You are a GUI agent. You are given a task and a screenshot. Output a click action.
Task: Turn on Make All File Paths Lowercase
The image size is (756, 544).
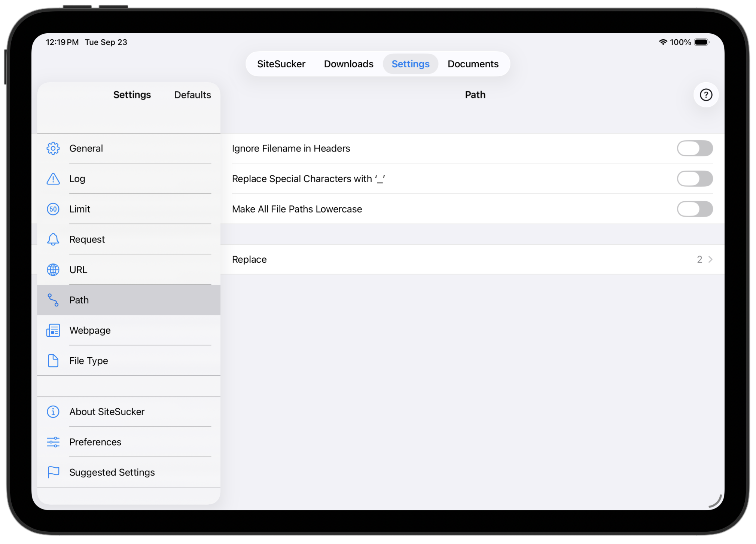pos(695,209)
